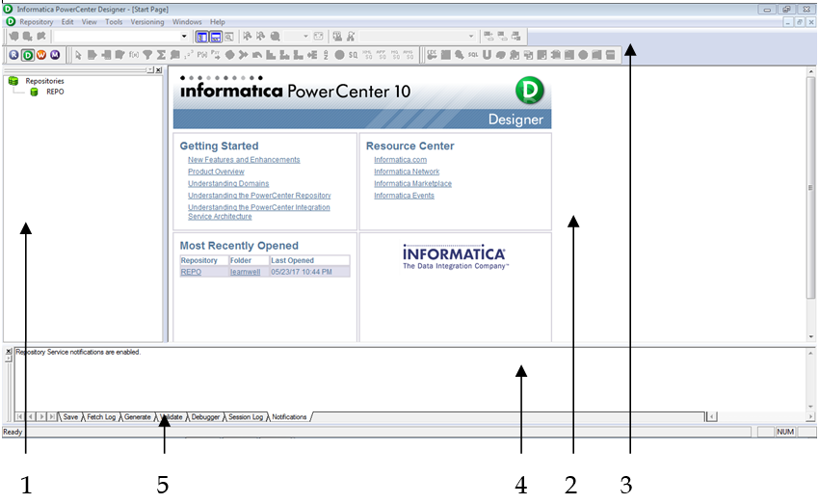The image size is (819, 504).
Task: Open the Informatica Marketplace link
Action: (412, 184)
